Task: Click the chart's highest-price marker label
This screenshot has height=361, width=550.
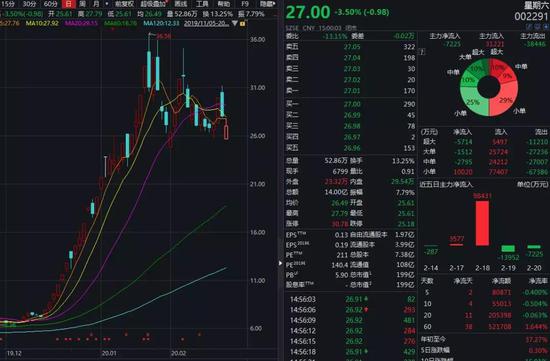Action: [x=163, y=36]
